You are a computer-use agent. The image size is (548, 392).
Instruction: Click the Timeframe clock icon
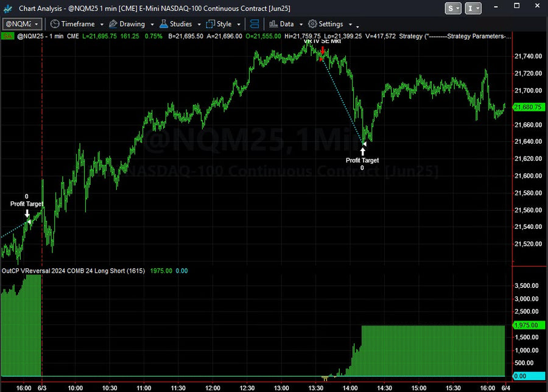click(x=55, y=24)
